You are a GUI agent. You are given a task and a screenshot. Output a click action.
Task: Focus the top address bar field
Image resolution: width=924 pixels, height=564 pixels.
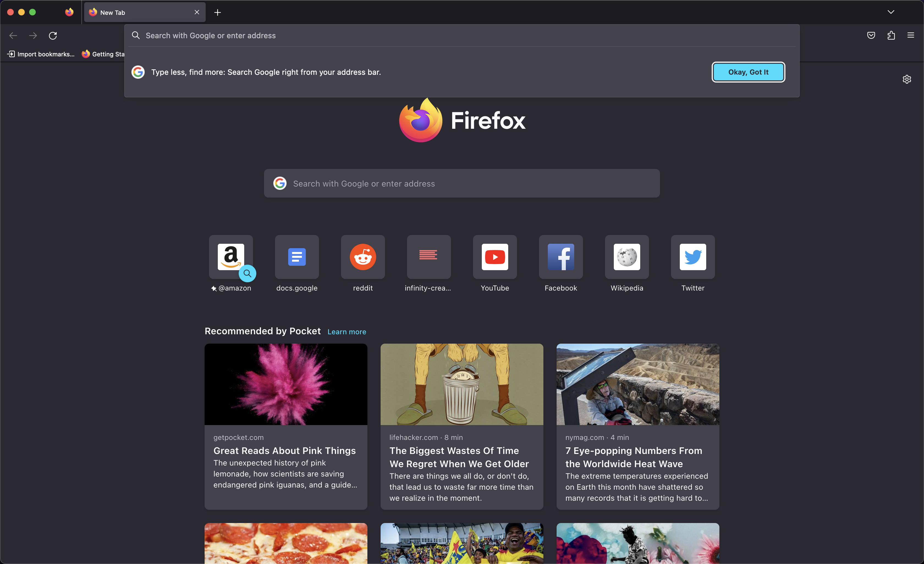click(462, 36)
